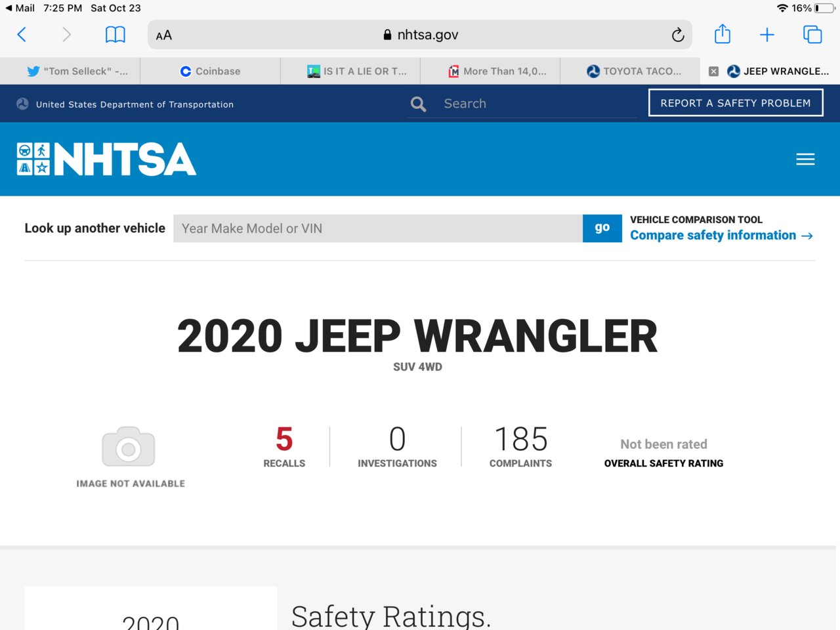
Task: Tap the battery status indicator
Action: (825, 8)
